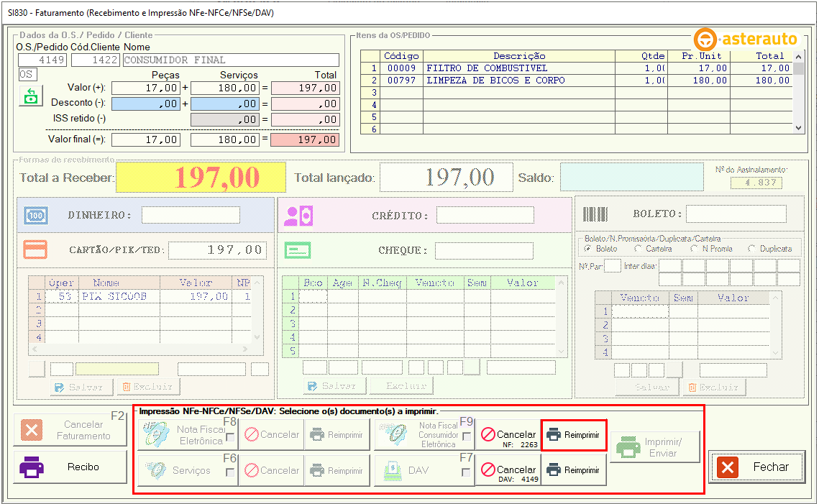This screenshot has width=819, height=504.
Task: Click the DAV F7 button
Action: click(x=425, y=470)
